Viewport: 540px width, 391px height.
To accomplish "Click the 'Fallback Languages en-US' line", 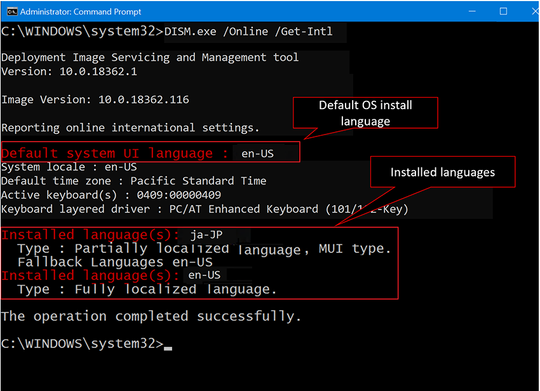I will tap(115, 262).
